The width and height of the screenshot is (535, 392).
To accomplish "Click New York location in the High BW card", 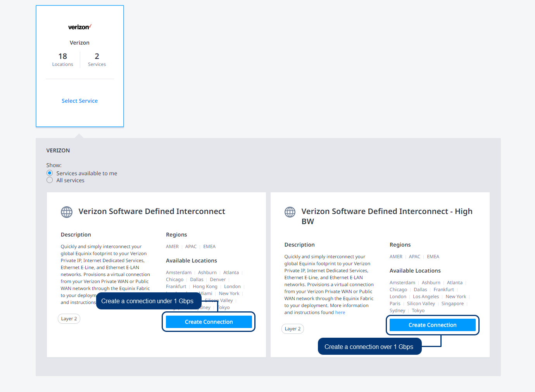I will tap(456, 297).
